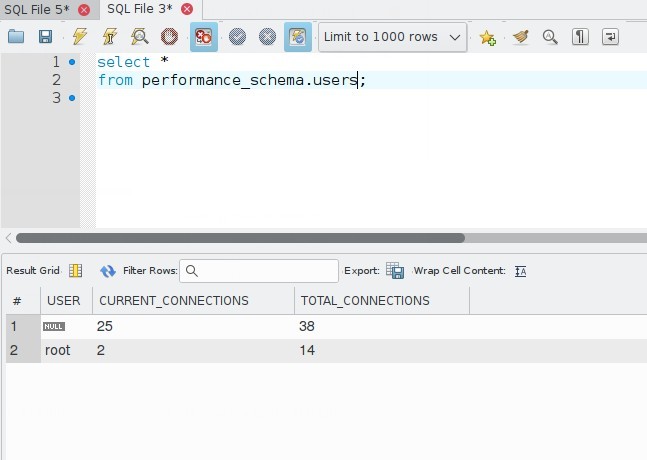The height and width of the screenshot is (460, 647).
Task: Select result row number 2
Action: tap(23, 350)
